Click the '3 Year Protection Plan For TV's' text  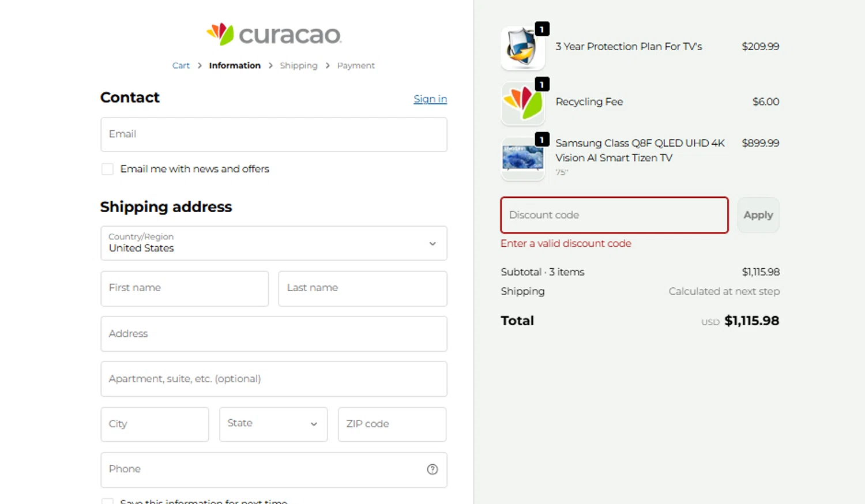(629, 47)
